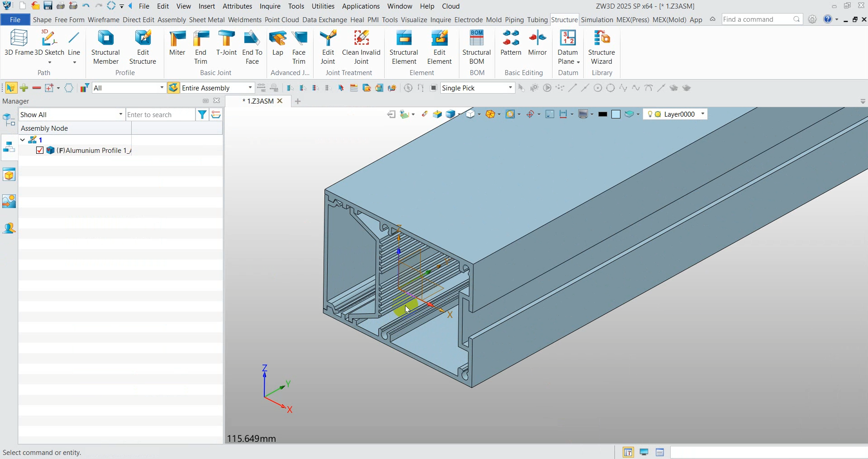
Task: Select the Face Trim tool
Action: (299, 47)
